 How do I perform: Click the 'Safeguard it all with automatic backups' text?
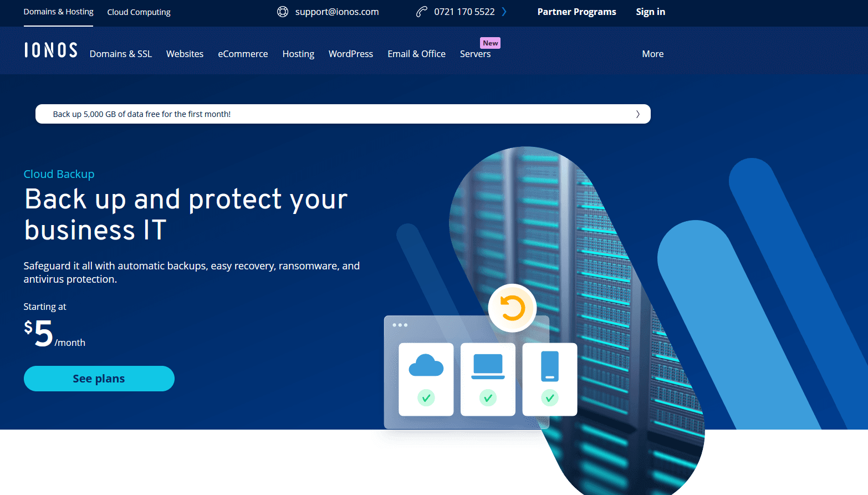192,272
